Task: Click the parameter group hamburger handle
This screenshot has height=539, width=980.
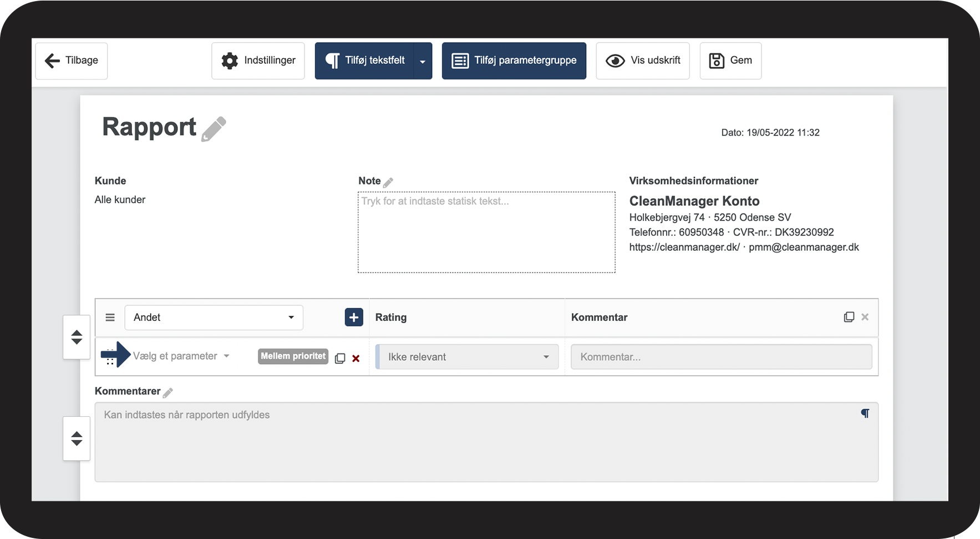Action: click(110, 318)
